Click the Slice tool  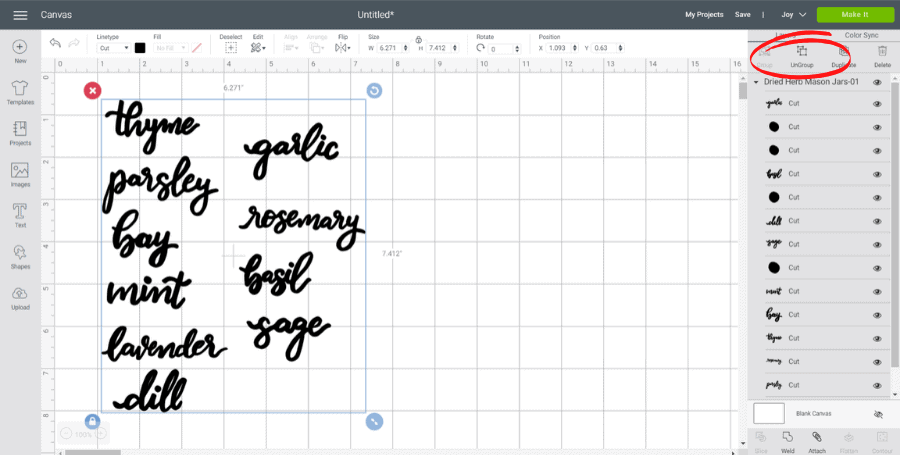[x=761, y=442]
